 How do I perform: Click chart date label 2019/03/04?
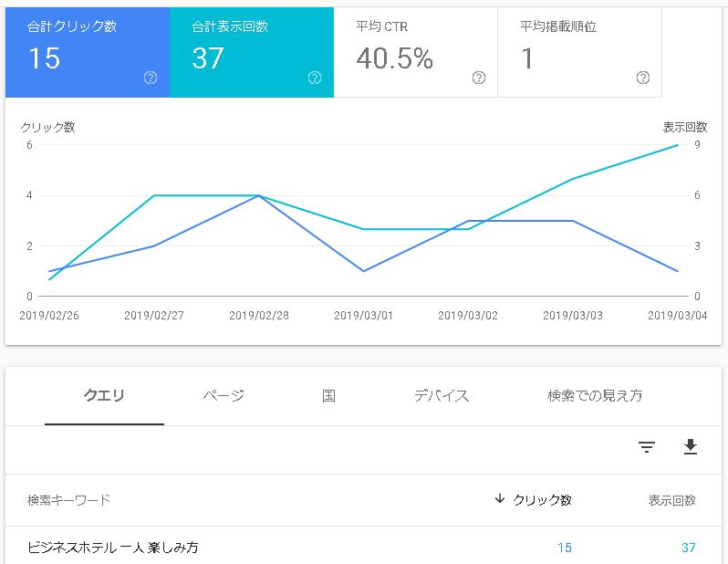(678, 316)
